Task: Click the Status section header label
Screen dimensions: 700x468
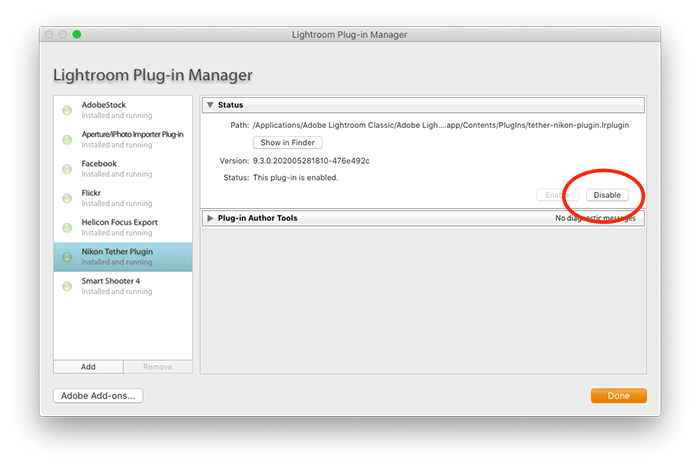Action: [x=230, y=105]
